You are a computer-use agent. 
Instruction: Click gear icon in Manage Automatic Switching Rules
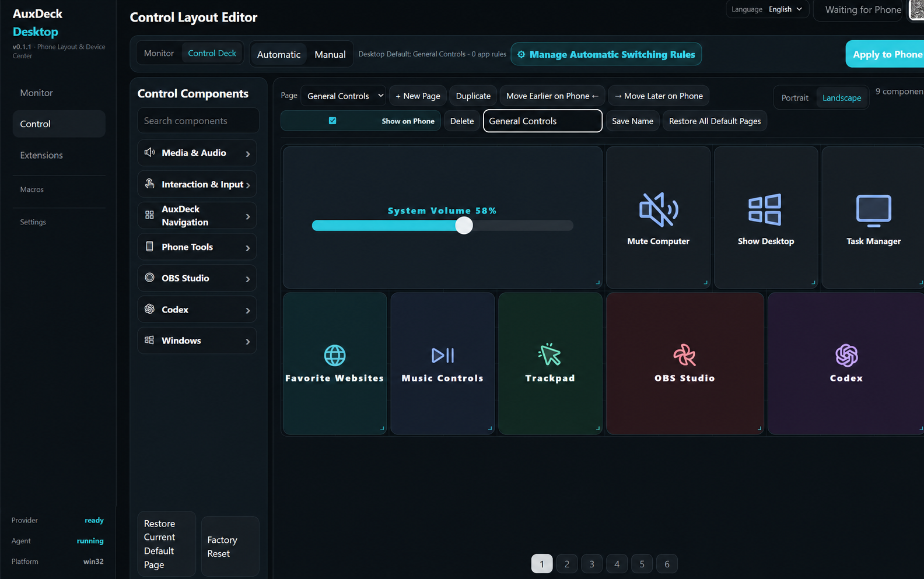(x=521, y=54)
